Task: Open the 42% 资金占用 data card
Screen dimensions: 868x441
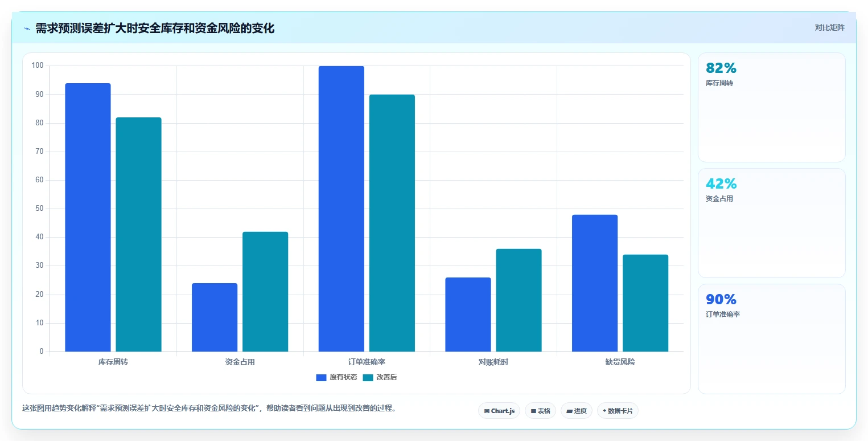Action: [x=771, y=223]
